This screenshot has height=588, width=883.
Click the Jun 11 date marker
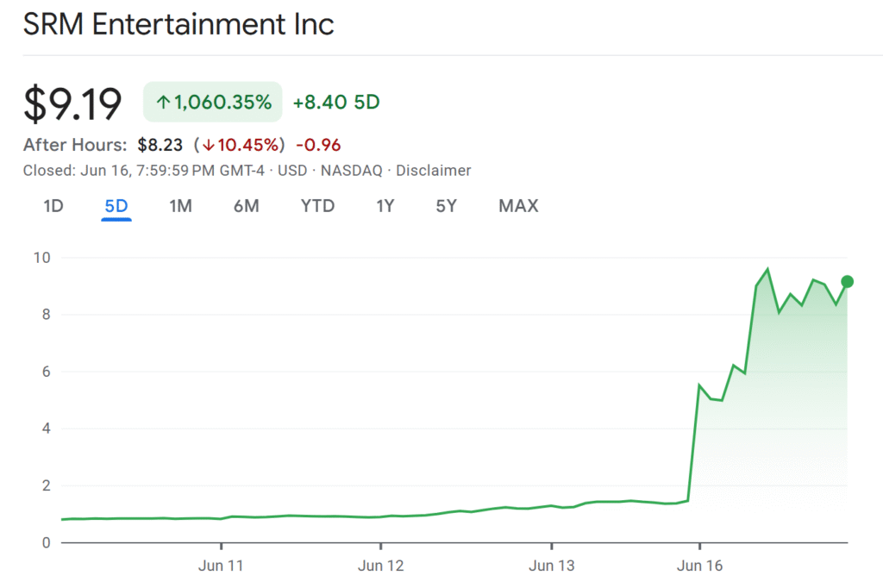point(221,566)
